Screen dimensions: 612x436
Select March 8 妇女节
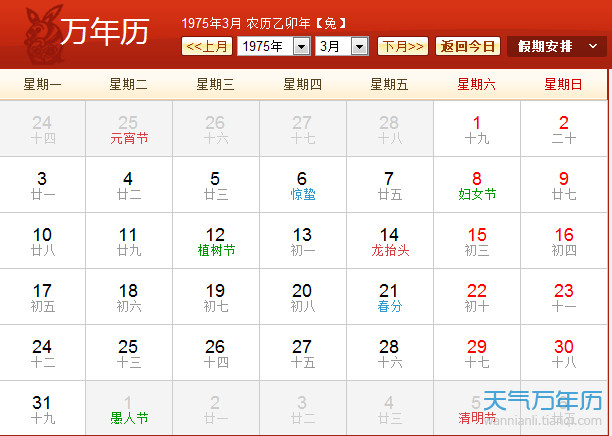pos(477,185)
